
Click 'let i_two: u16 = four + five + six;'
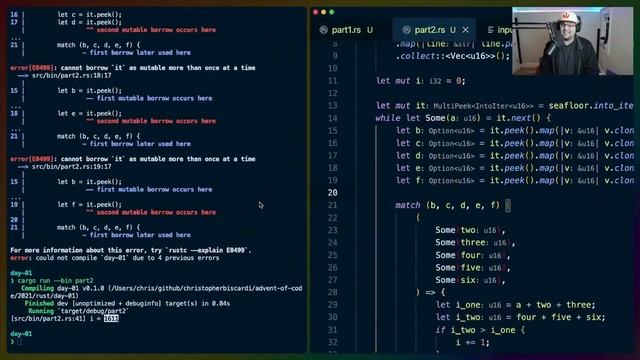(x=520, y=317)
